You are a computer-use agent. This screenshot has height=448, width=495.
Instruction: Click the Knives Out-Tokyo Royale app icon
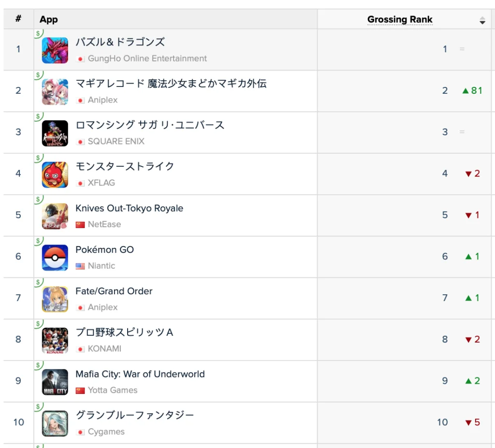54,215
